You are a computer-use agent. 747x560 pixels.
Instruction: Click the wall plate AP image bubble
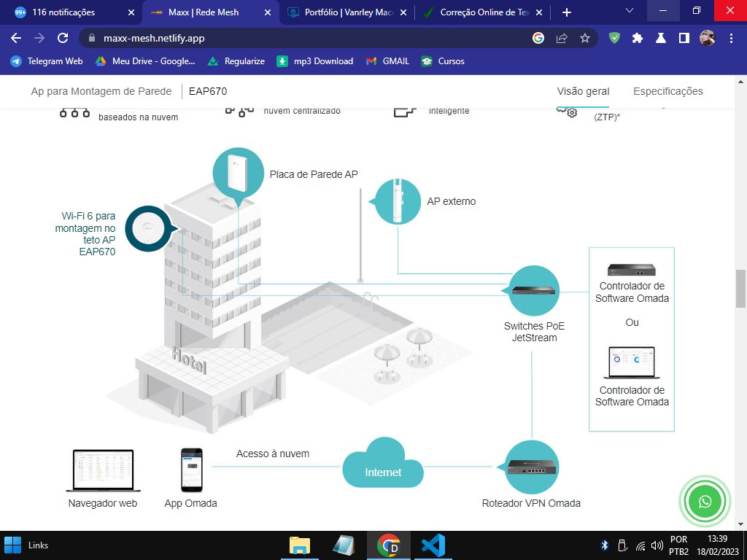pos(239,174)
